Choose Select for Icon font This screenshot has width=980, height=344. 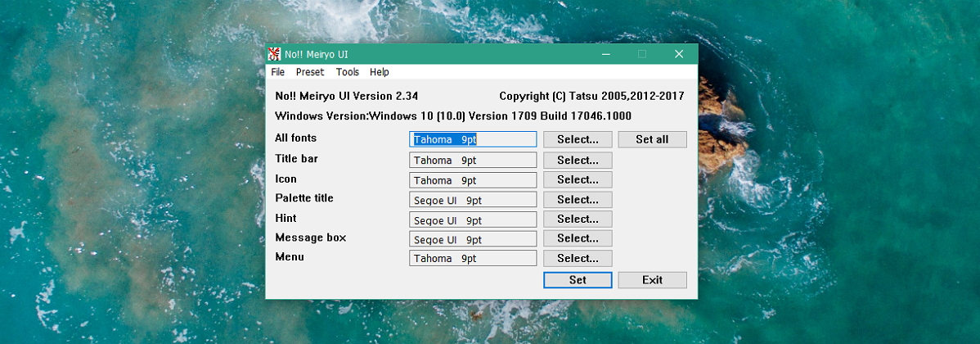click(578, 179)
